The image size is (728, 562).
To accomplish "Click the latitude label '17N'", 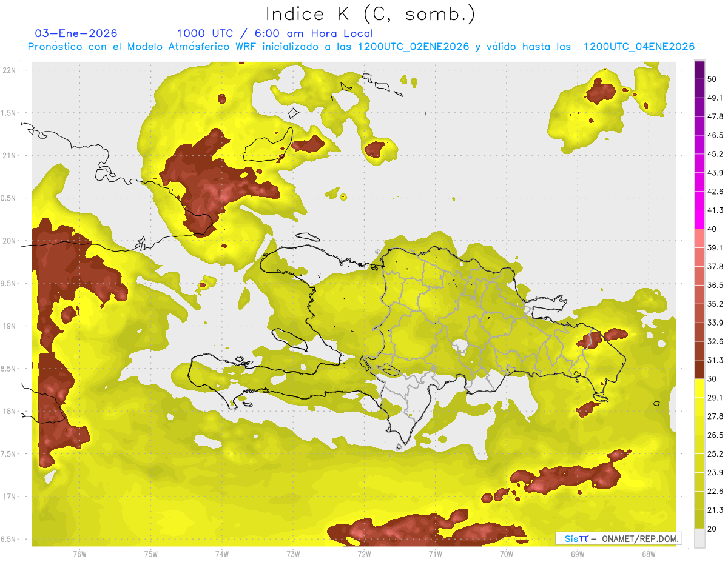I will click(9, 497).
